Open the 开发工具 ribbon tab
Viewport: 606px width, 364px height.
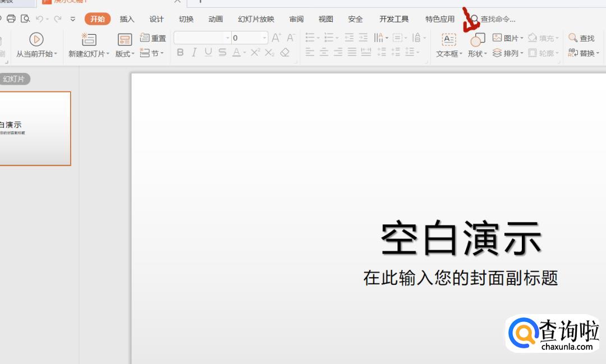(394, 19)
